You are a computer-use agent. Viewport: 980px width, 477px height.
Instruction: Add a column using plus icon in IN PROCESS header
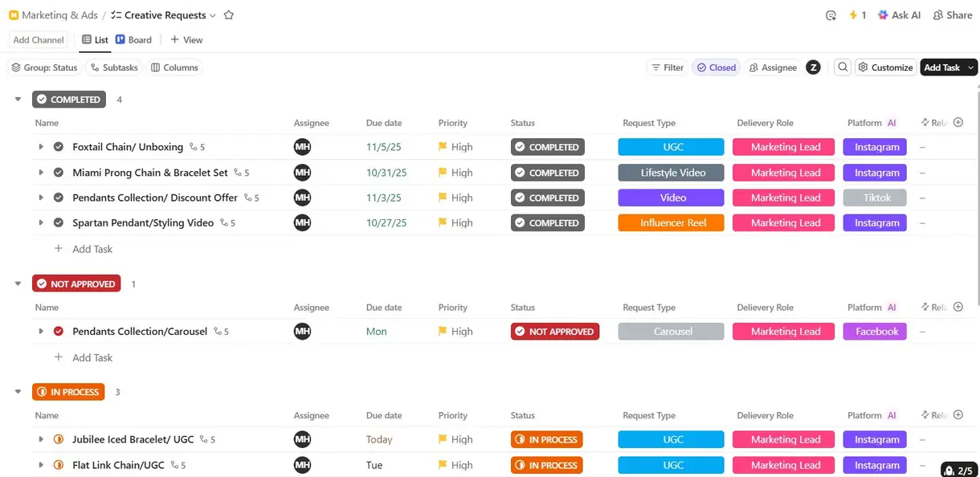958,415
